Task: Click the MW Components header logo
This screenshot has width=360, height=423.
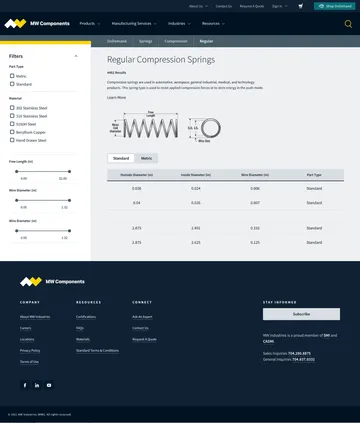Action: (x=37, y=23)
